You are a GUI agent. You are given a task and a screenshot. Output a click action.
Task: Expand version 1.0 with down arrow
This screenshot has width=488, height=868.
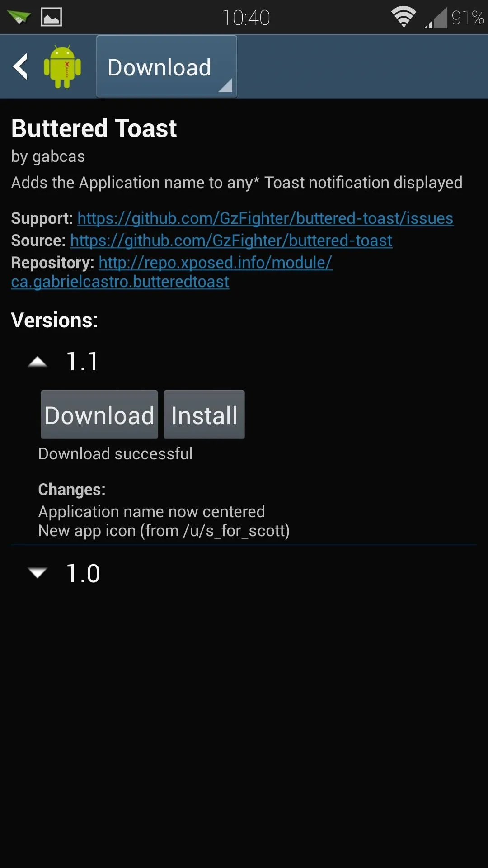(x=38, y=573)
